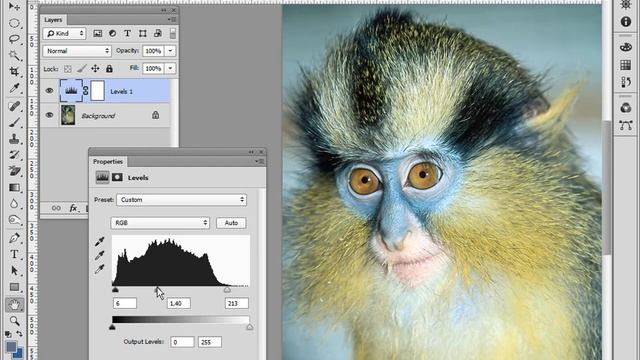Select the Pen tool
Screen dimensions: 640x360
14,238
